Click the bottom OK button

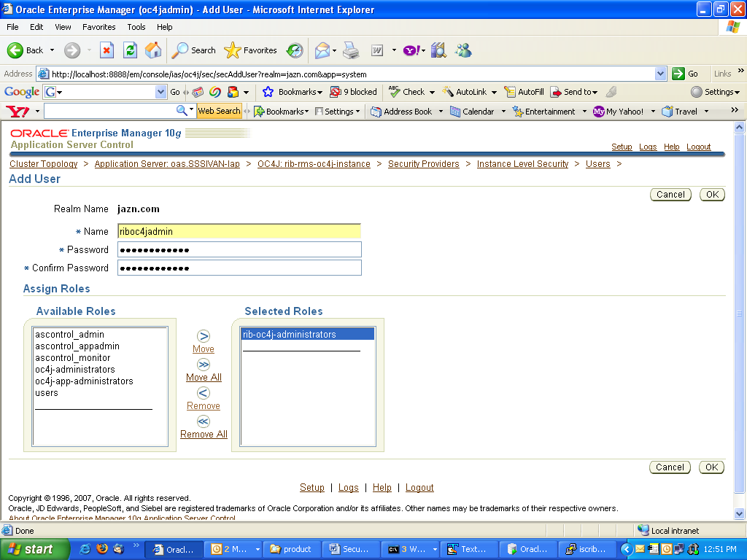coord(711,467)
